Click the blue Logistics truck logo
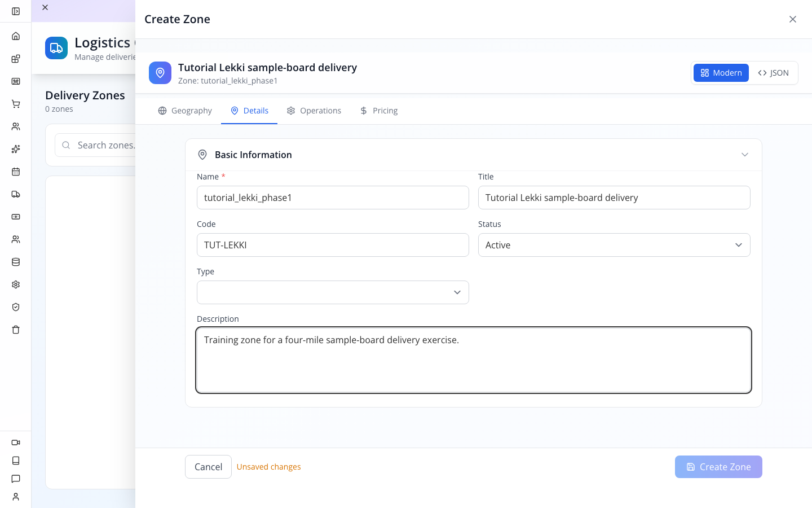The width and height of the screenshot is (812, 508). pos(56,48)
